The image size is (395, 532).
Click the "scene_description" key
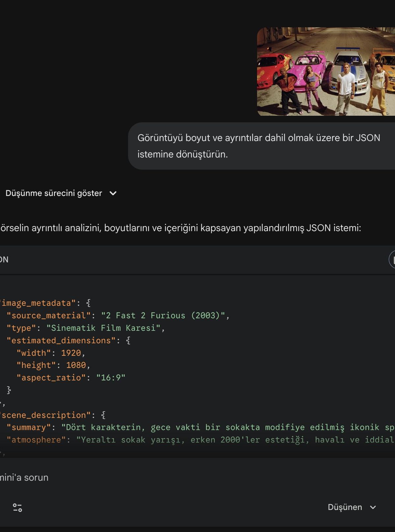point(45,415)
